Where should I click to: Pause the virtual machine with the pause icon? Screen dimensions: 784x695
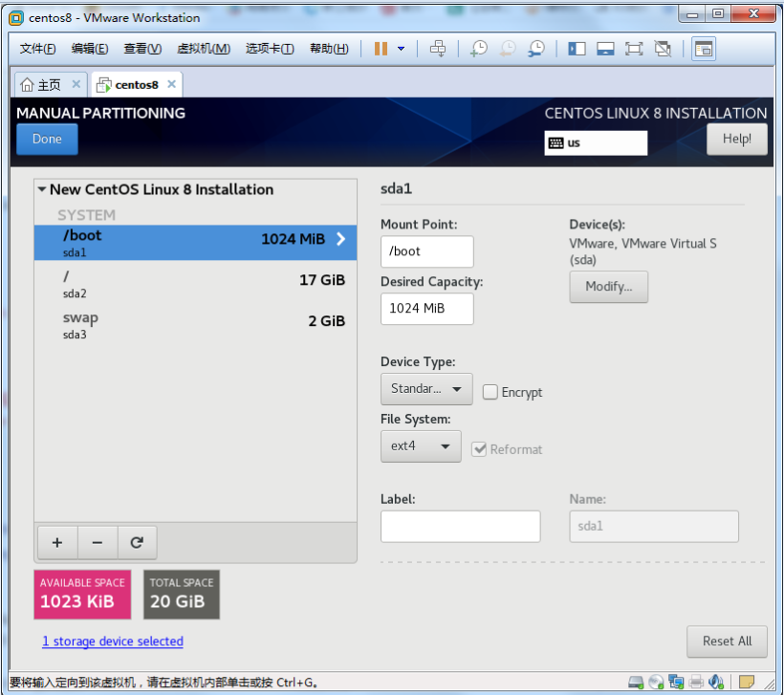(x=381, y=49)
